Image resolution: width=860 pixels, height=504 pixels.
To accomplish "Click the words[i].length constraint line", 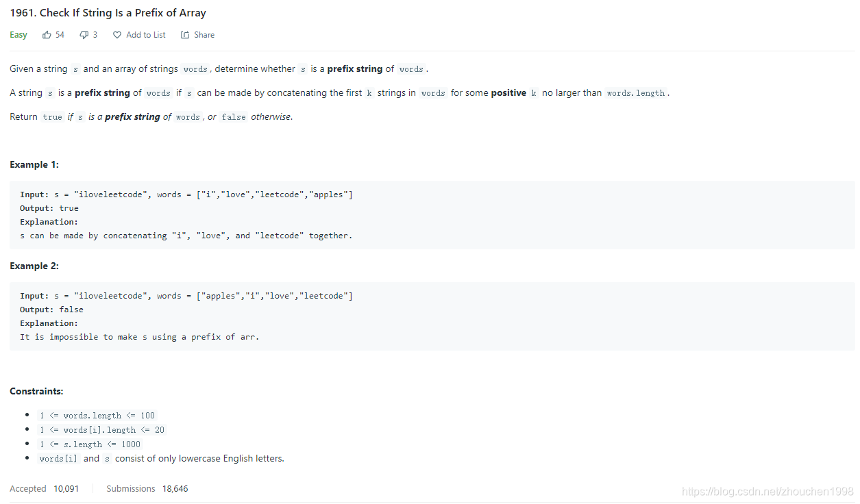I will coord(102,430).
